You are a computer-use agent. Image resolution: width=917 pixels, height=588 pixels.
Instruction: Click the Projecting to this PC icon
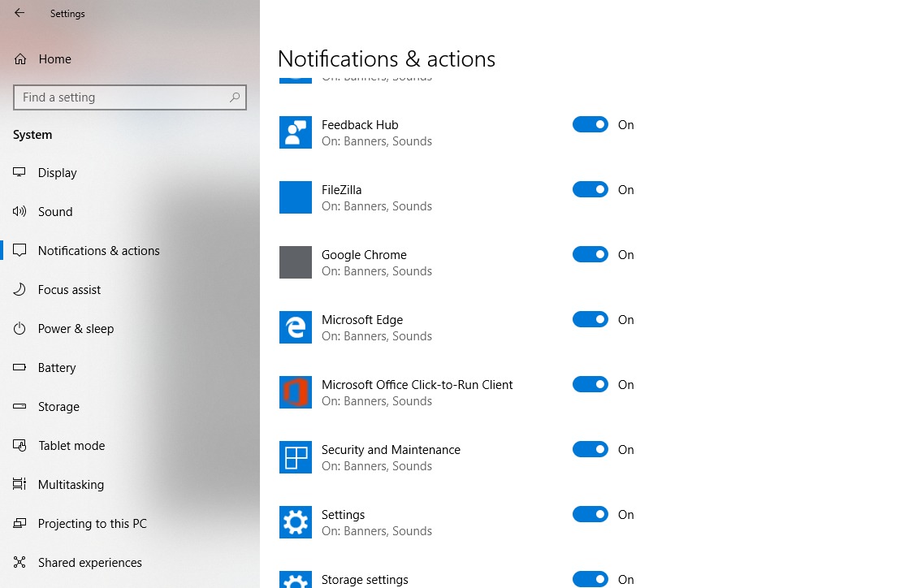(x=19, y=523)
